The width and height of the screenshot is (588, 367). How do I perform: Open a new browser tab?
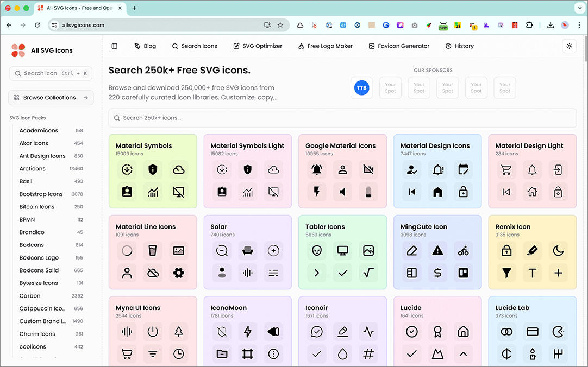click(134, 8)
